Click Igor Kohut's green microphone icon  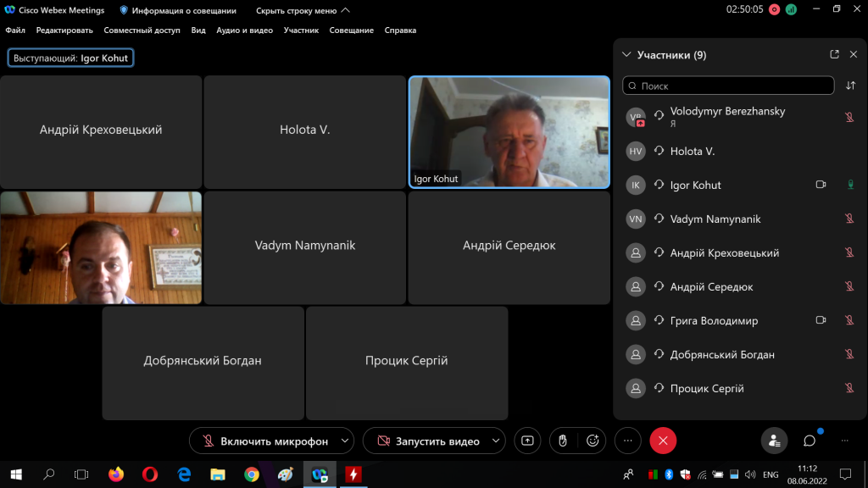[849, 185]
